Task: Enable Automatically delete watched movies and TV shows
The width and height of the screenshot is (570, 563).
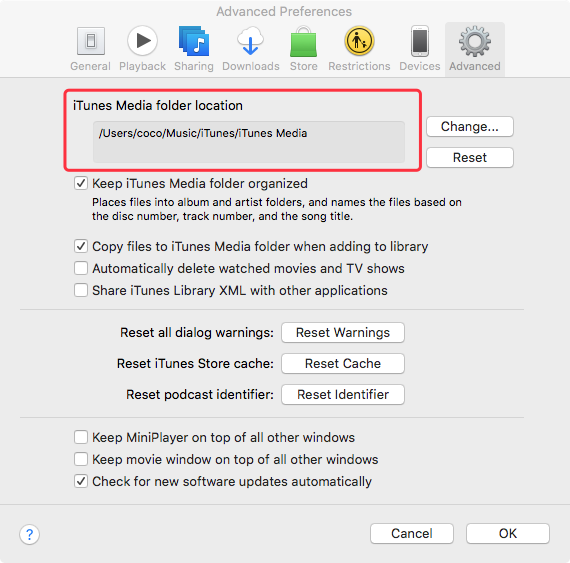Action: [81, 268]
